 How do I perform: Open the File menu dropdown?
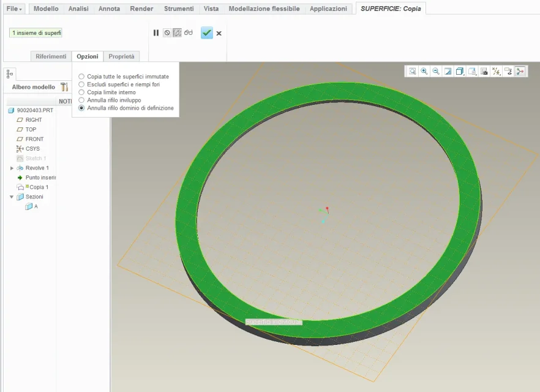point(15,9)
